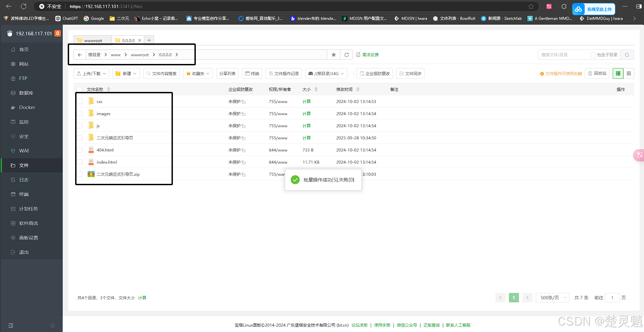Check the 404.html file checkbox
The image size is (644, 332).
80,150
